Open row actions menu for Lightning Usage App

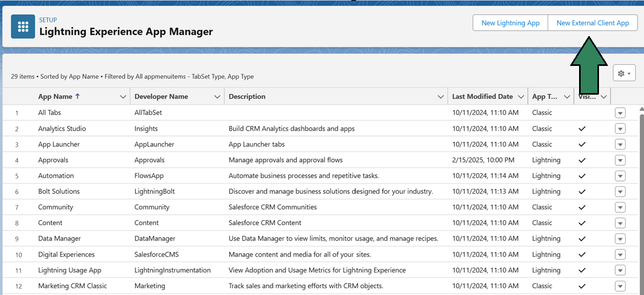[620, 270]
